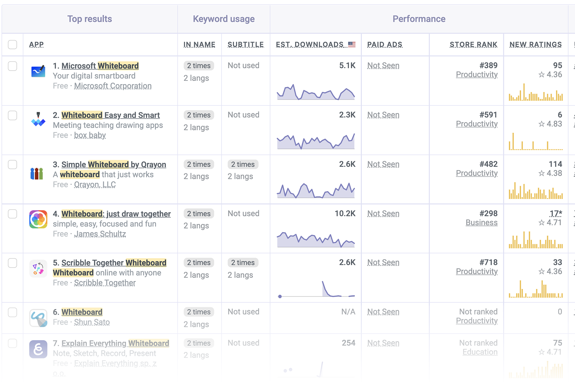Screen dimensions: 575x392
Task: Click the Simple Whiteboard by Qrayon icon
Action: [x=37, y=174]
